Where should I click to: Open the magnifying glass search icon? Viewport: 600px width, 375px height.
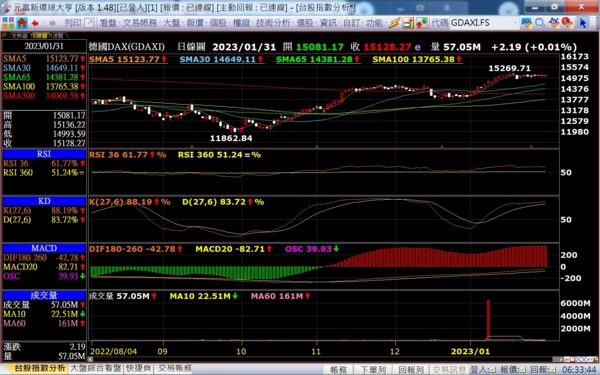(x=540, y=23)
